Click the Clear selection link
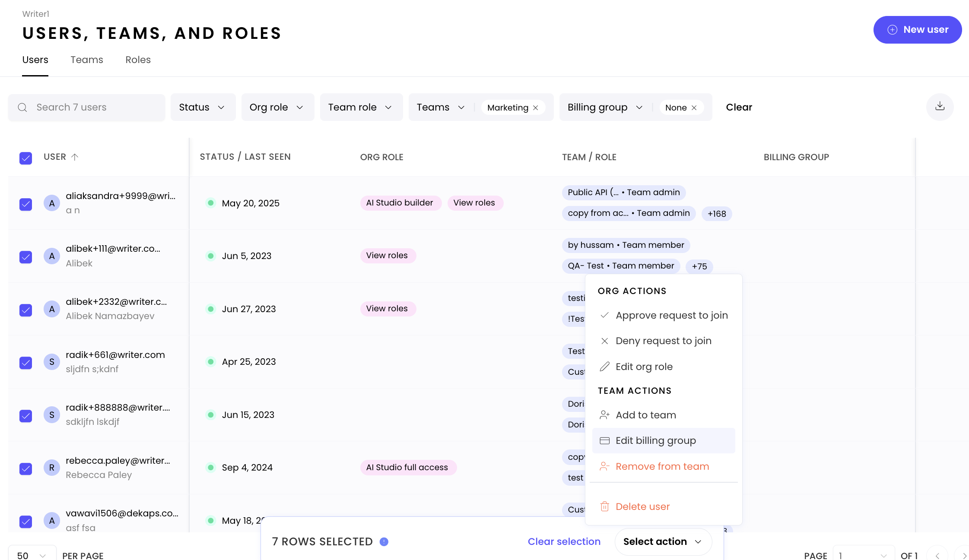 [564, 541]
